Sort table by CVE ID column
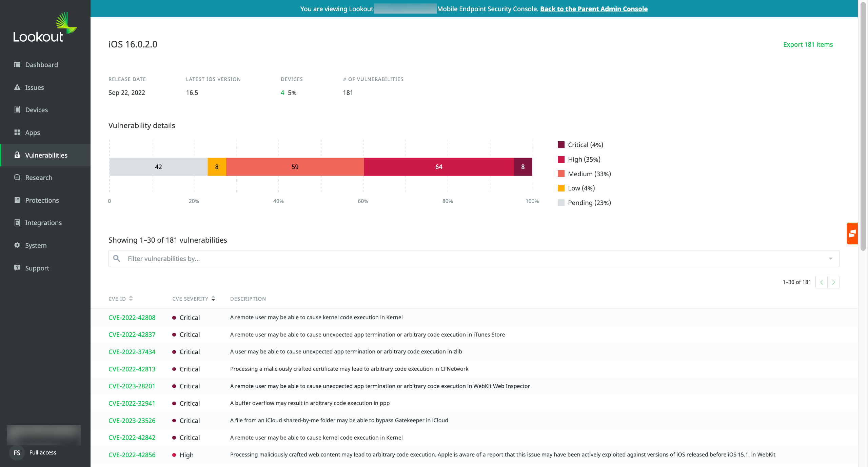Viewport: 868px width, 467px height. pyautogui.click(x=131, y=299)
